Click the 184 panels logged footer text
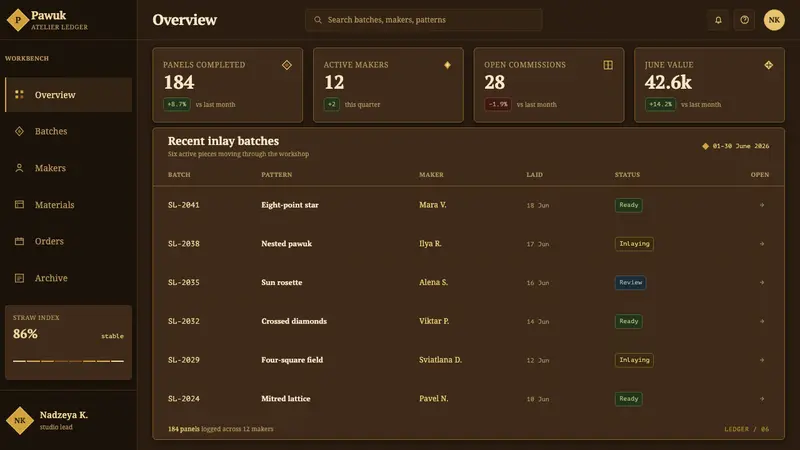 pos(220,429)
